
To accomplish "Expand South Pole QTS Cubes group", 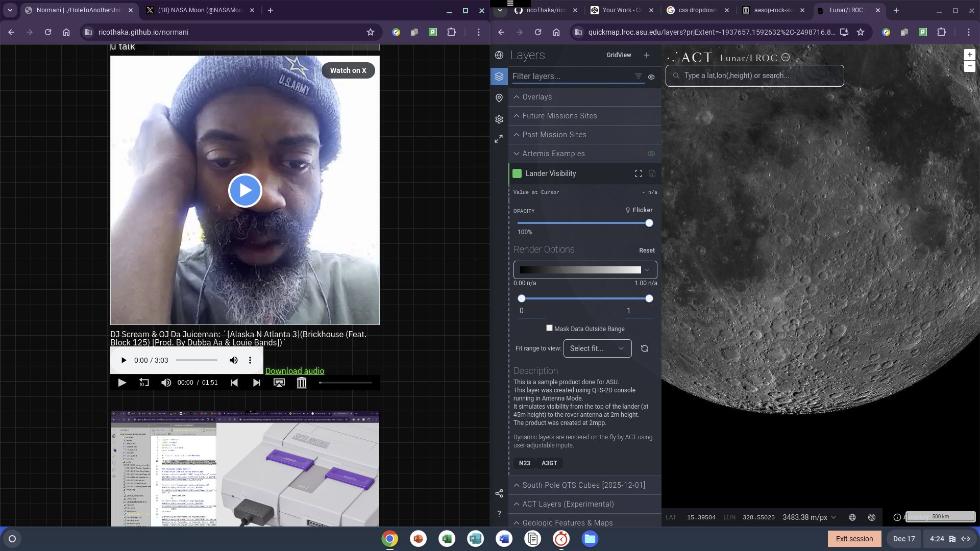I will (585, 485).
